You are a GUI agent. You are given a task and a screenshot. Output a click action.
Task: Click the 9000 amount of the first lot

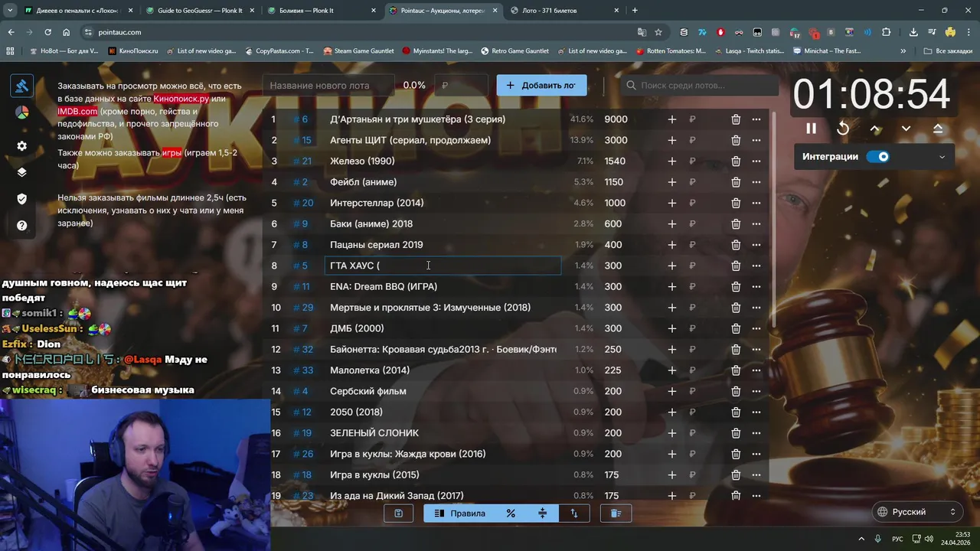[x=616, y=119]
